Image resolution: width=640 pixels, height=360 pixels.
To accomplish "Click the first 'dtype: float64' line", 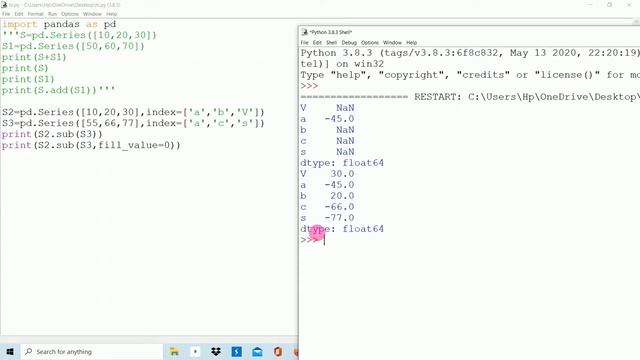I will (x=342, y=163).
